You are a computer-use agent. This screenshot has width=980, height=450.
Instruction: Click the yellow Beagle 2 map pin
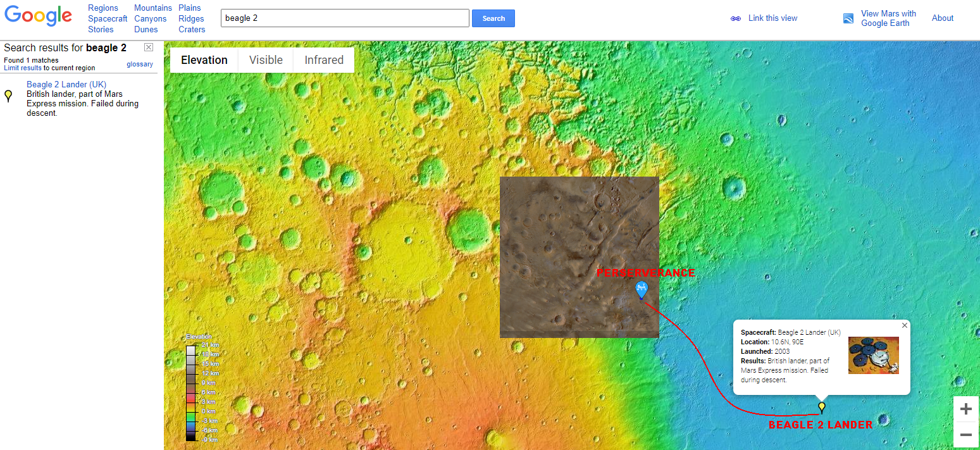822,408
